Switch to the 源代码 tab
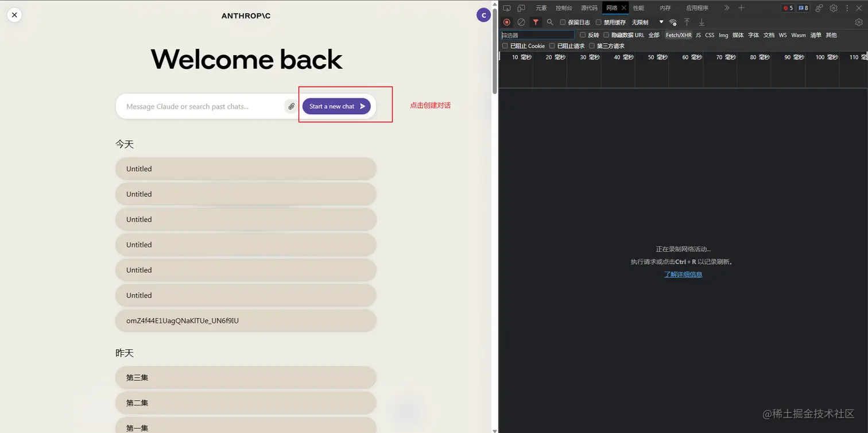 click(589, 8)
